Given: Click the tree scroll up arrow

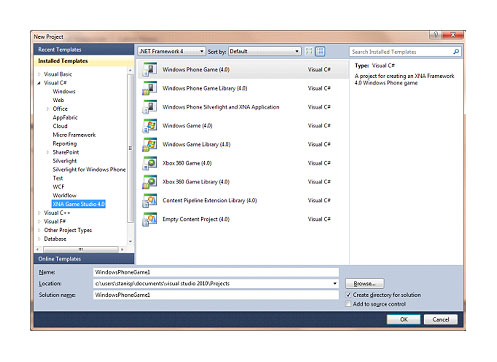Looking at the screenshot, I should (x=130, y=70).
